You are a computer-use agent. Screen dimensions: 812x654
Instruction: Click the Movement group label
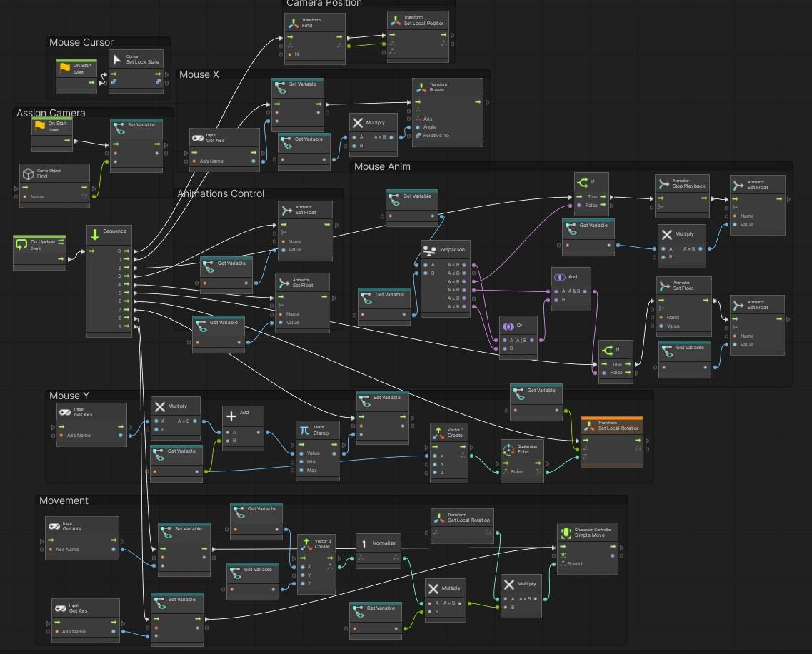64,500
